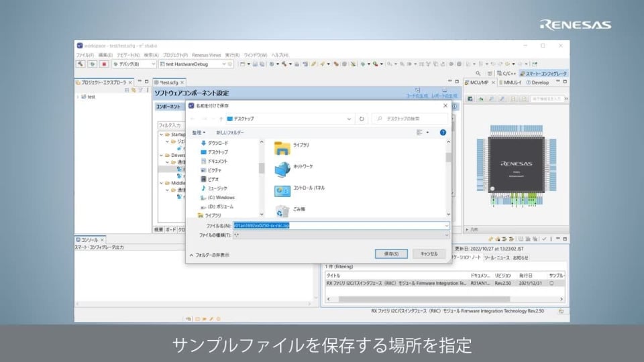The image size is (644, 362).
Task: Open the help icon in save dialog
Action: coord(443,133)
